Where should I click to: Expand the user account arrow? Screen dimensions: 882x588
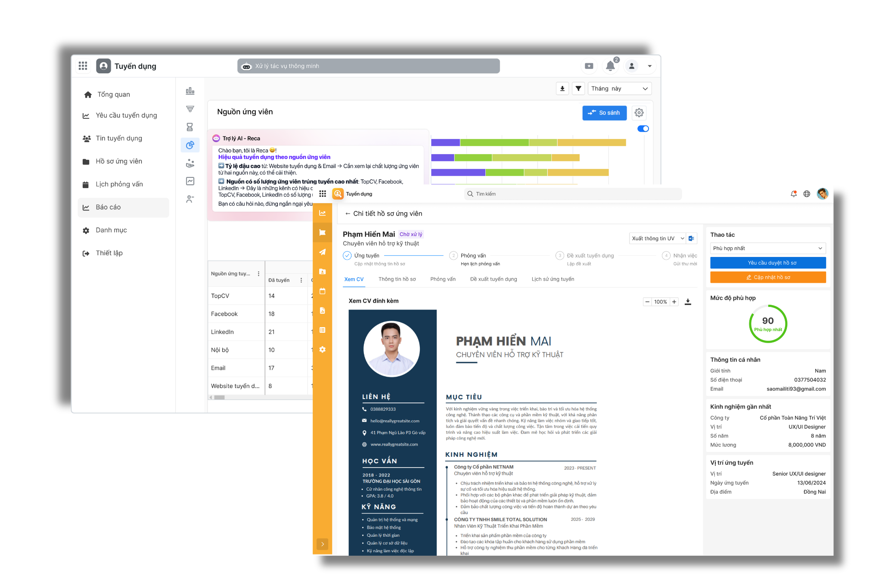click(649, 66)
